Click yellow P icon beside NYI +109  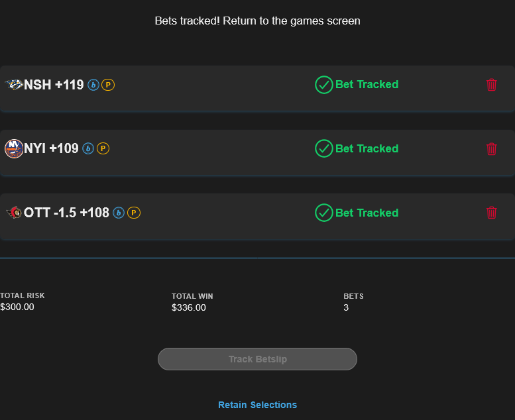point(103,149)
